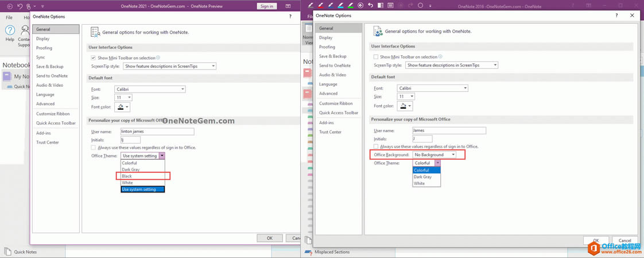Click Undo arrow in OneNote 2016 toolbar

[370, 5]
